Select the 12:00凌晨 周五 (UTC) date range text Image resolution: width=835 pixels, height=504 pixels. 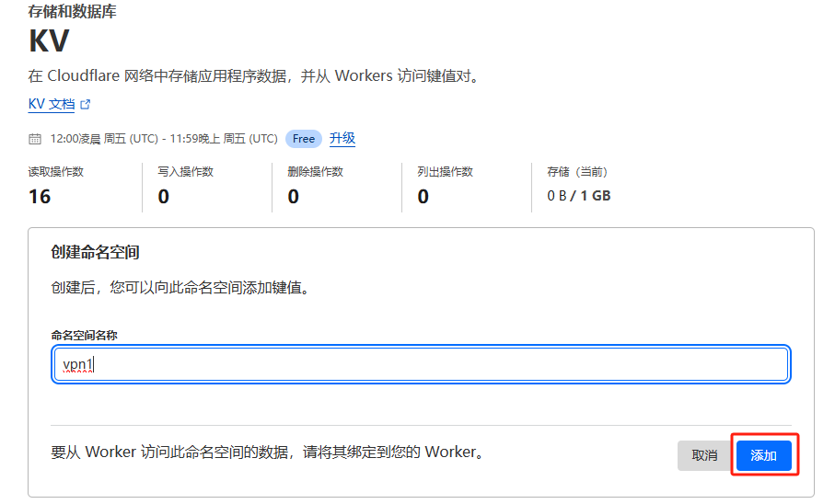164,139
